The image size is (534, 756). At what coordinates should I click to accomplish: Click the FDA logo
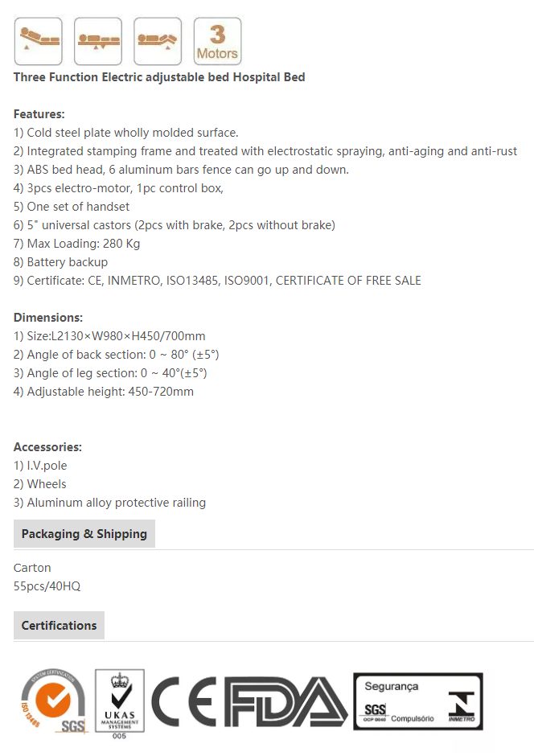[x=286, y=702]
